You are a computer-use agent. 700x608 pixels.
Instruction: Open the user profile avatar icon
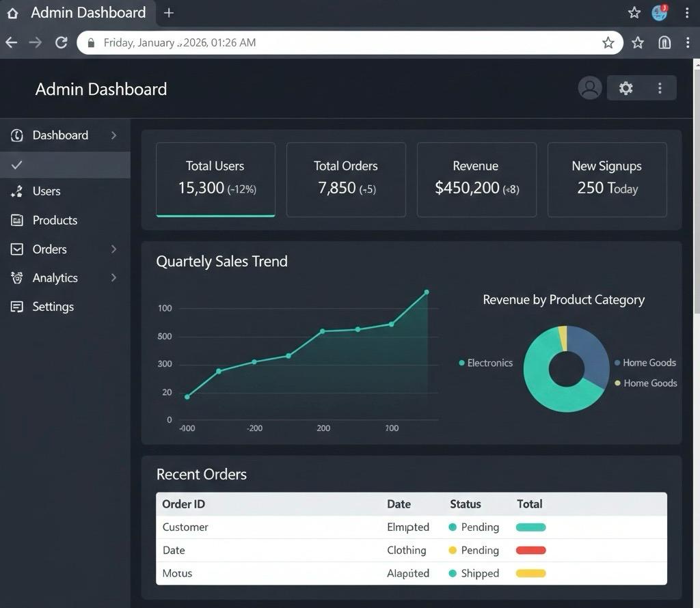point(589,87)
